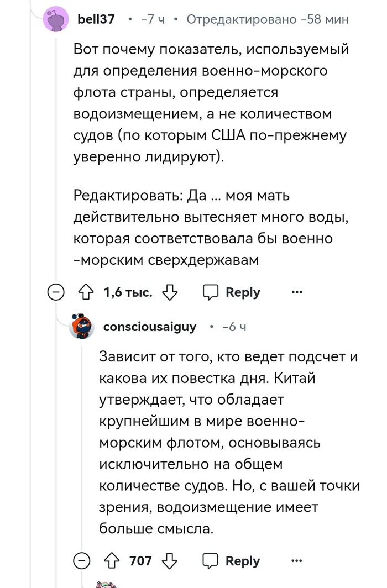This screenshot has height=588, width=387.
Task: Open bell37 username profile link
Action: [96, 19]
